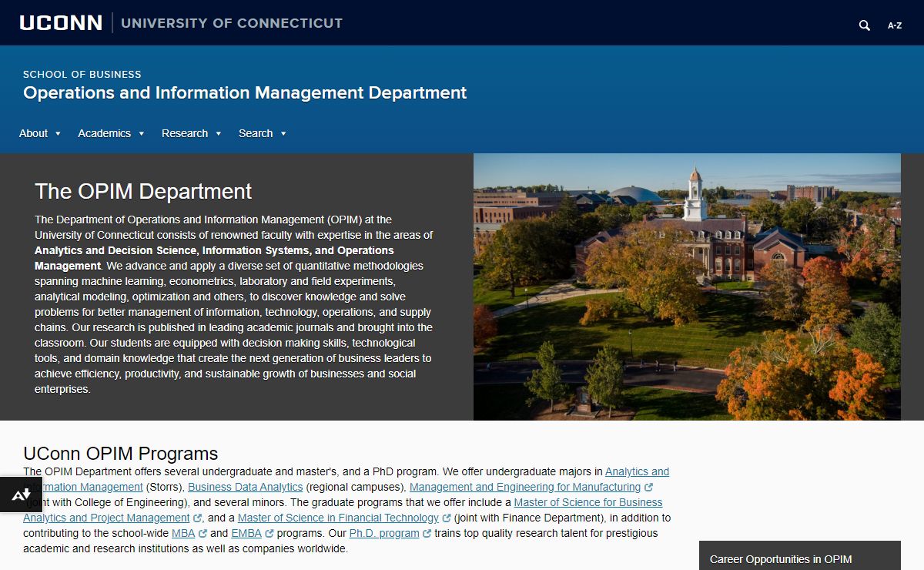Open the Research dropdown arrow

(218, 133)
